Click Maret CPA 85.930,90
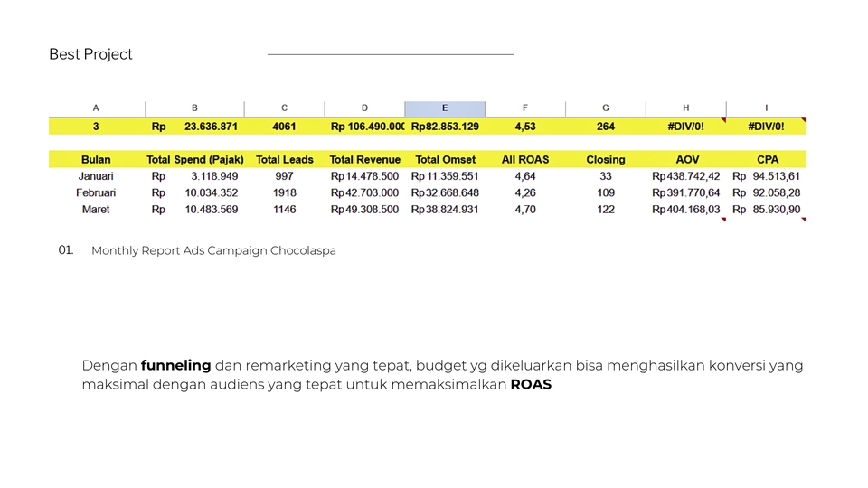868x488 pixels. click(776, 209)
